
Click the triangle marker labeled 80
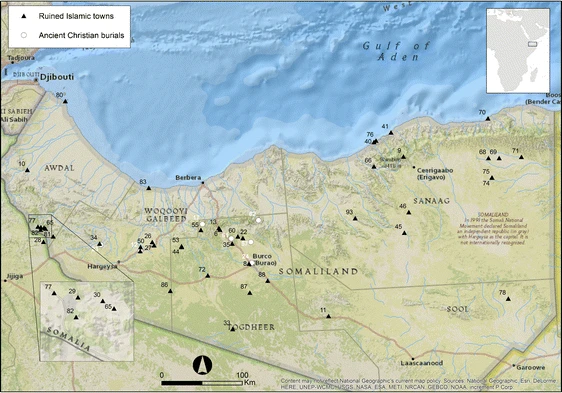pyautogui.click(x=65, y=101)
